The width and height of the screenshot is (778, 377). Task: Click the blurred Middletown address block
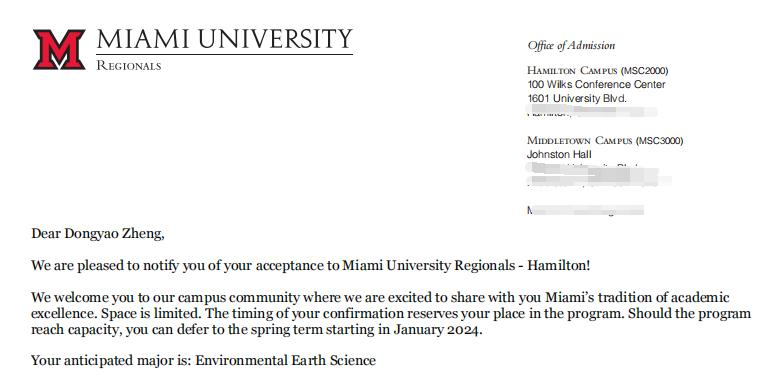pos(599,175)
